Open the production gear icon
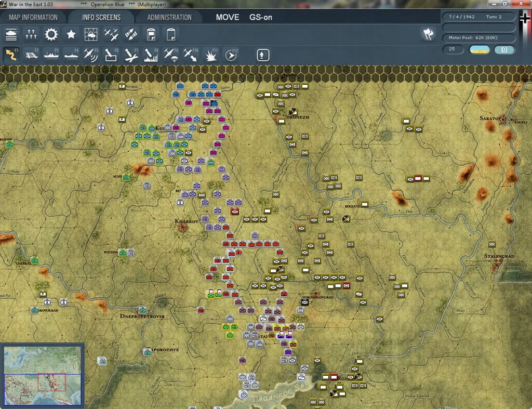The width and height of the screenshot is (532, 409). pos(51,35)
